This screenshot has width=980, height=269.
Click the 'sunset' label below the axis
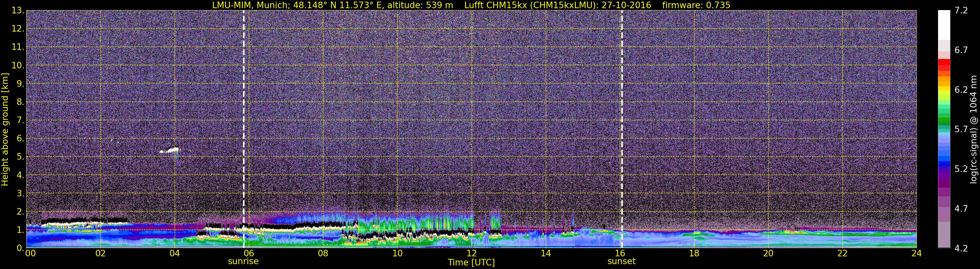[622, 262]
